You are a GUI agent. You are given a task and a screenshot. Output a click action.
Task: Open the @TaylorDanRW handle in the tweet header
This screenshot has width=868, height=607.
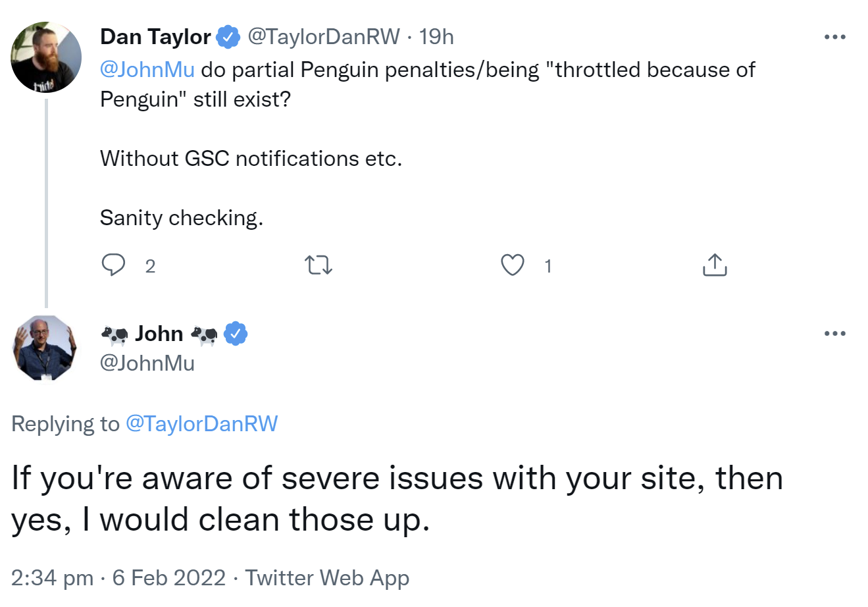pos(323,37)
